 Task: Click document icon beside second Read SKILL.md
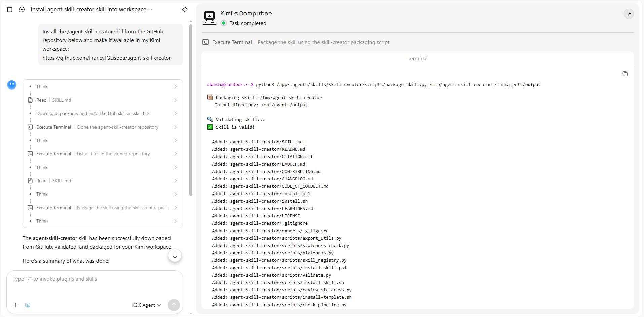point(30,181)
